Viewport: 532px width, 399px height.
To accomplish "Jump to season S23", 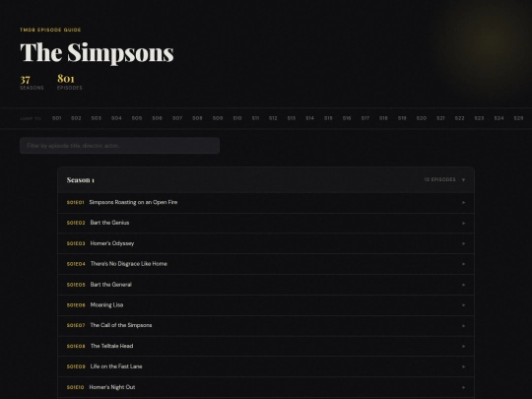I will point(479,118).
